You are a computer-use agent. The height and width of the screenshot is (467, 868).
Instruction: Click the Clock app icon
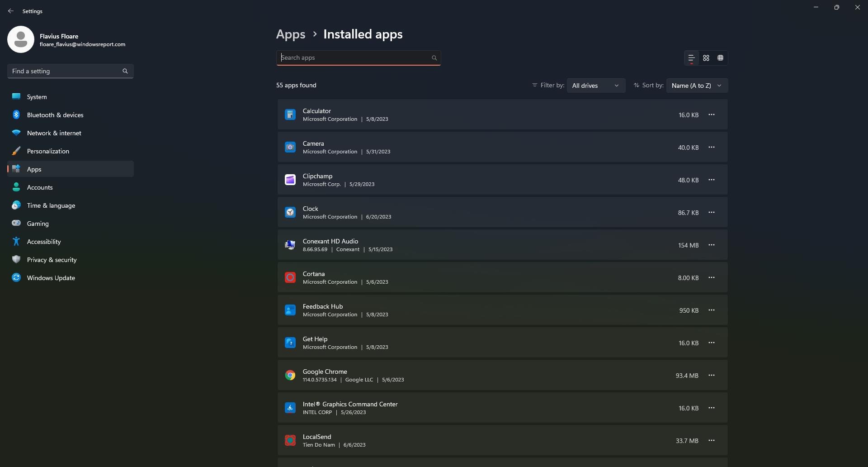click(x=290, y=213)
